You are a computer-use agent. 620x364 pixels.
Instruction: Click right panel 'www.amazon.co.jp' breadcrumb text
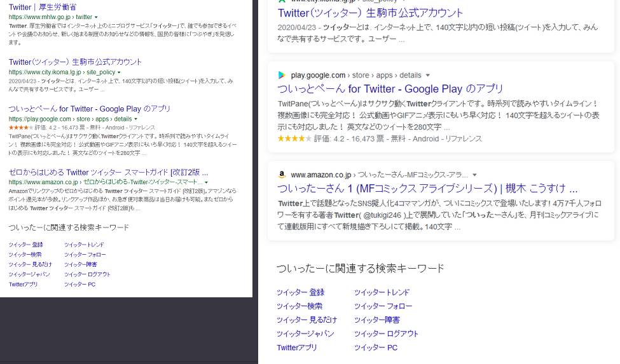click(321, 175)
